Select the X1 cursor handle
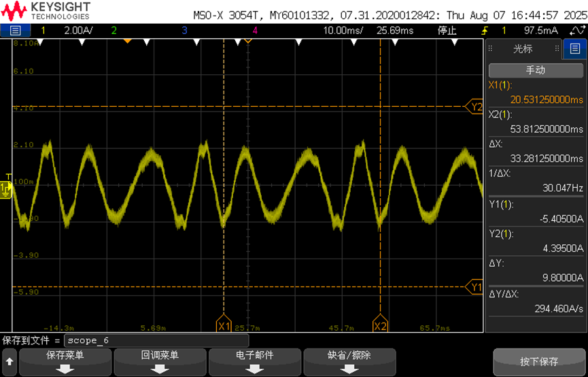Image resolution: width=588 pixels, height=377 pixels. coord(224,324)
